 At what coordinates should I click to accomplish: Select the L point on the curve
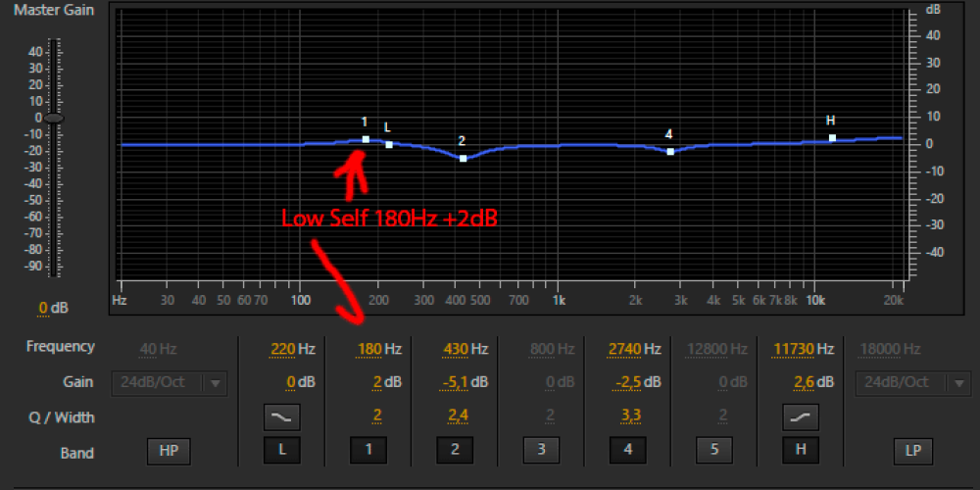[389, 144]
